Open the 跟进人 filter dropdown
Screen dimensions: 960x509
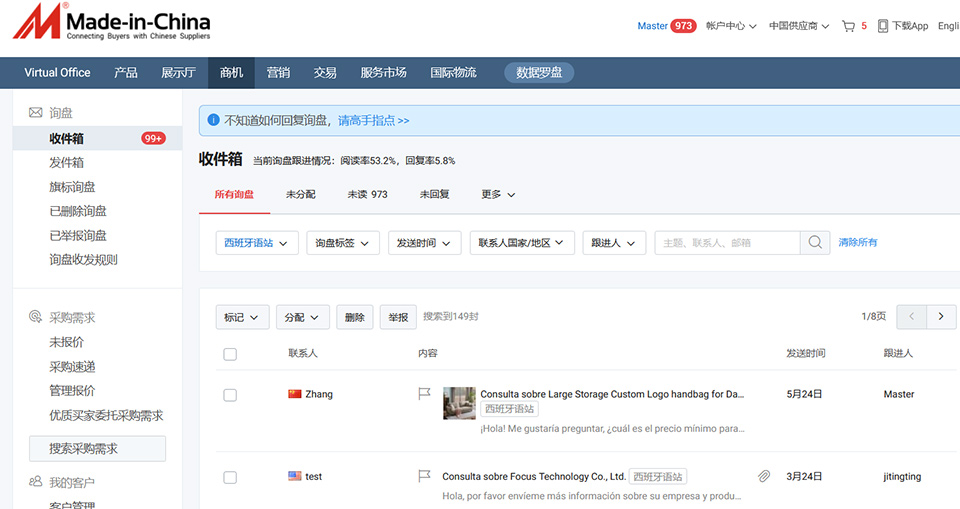[614, 243]
